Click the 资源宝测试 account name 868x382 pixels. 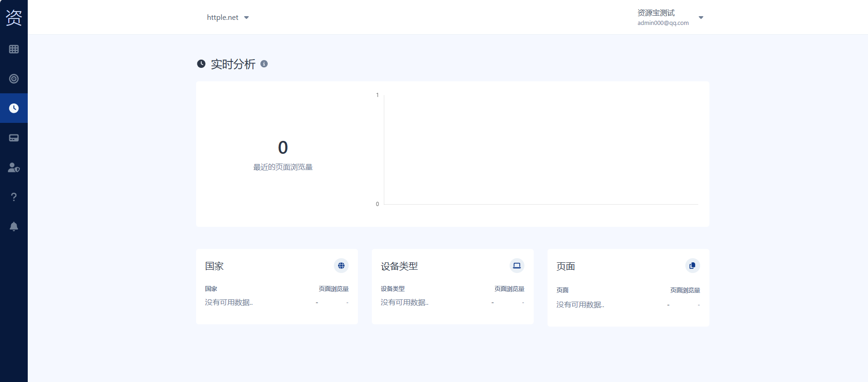(656, 13)
